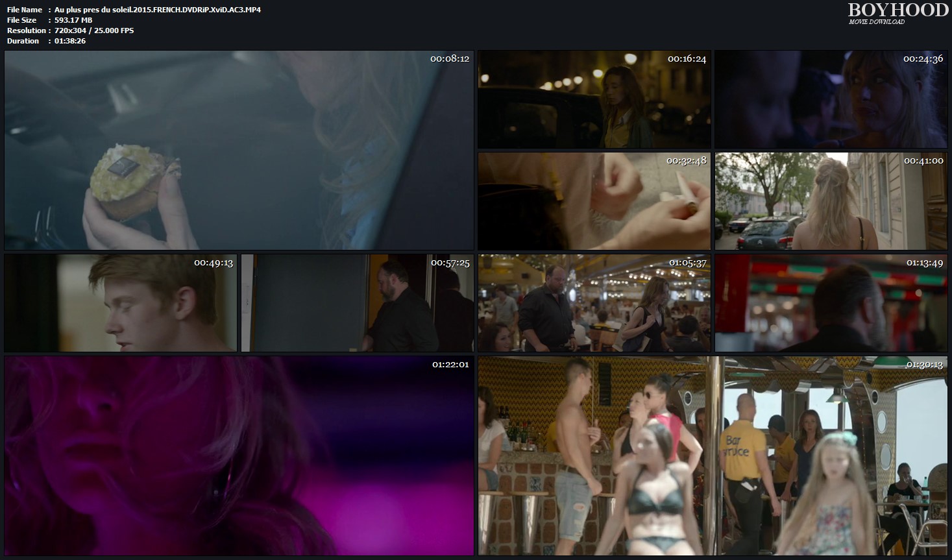Click the frame stamped 00:49:13
Image resolution: width=952 pixels, height=560 pixels.
click(x=121, y=303)
